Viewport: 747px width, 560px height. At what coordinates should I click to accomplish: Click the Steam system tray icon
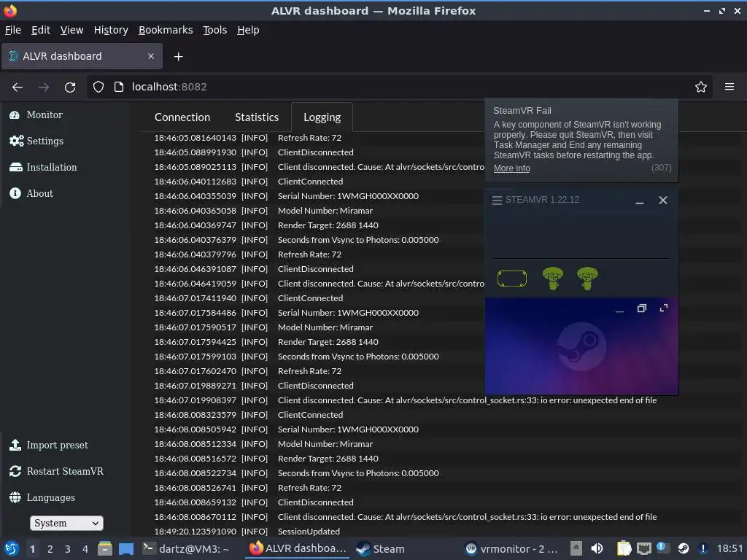tap(683, 548)
